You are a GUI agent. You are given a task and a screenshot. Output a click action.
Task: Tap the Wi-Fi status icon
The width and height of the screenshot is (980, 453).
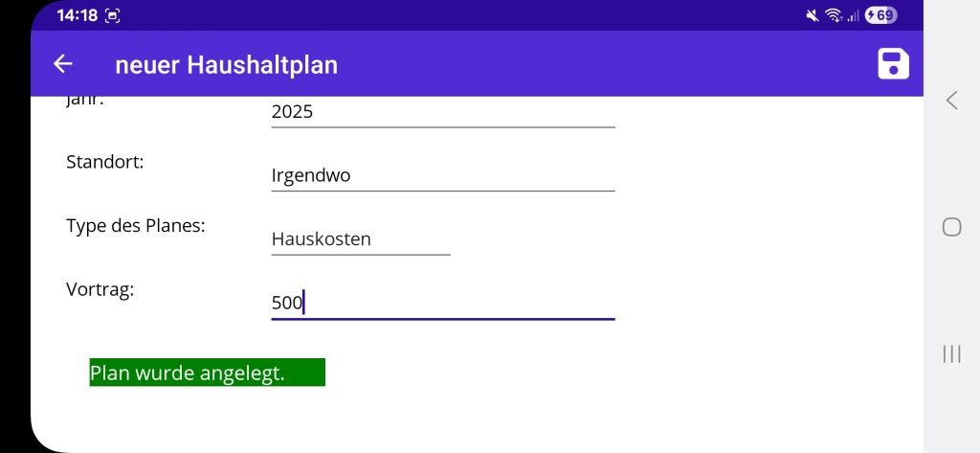tap(833, 15)
